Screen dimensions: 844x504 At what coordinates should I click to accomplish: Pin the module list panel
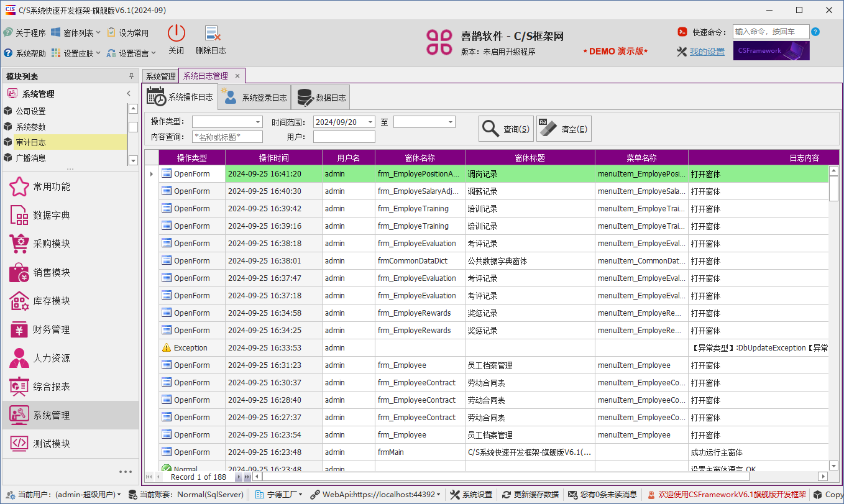(131, 76)
